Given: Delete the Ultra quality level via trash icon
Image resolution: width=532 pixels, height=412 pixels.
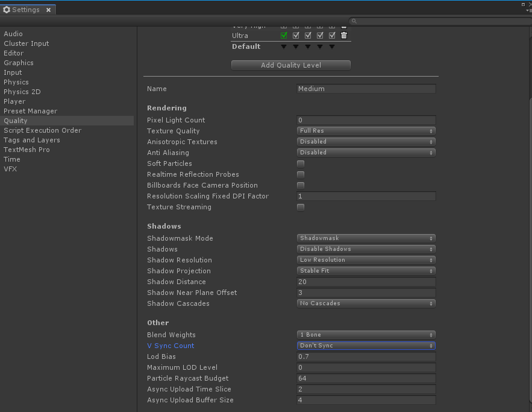Looking at the screenshot, I should click(343, 36).
